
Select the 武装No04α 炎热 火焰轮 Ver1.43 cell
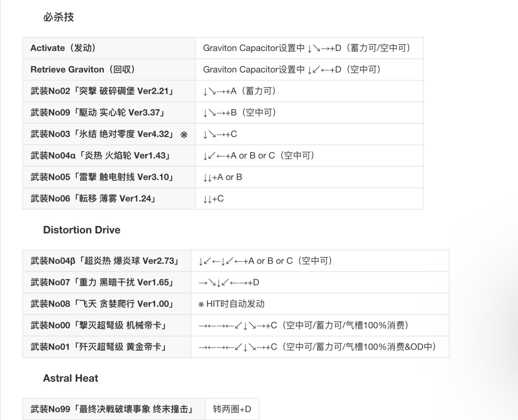point(100,156)
